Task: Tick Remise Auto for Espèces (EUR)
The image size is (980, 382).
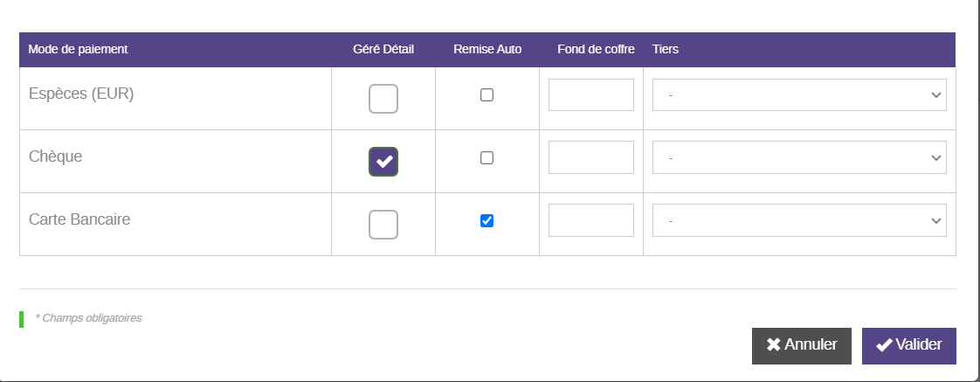Action: 487,95
